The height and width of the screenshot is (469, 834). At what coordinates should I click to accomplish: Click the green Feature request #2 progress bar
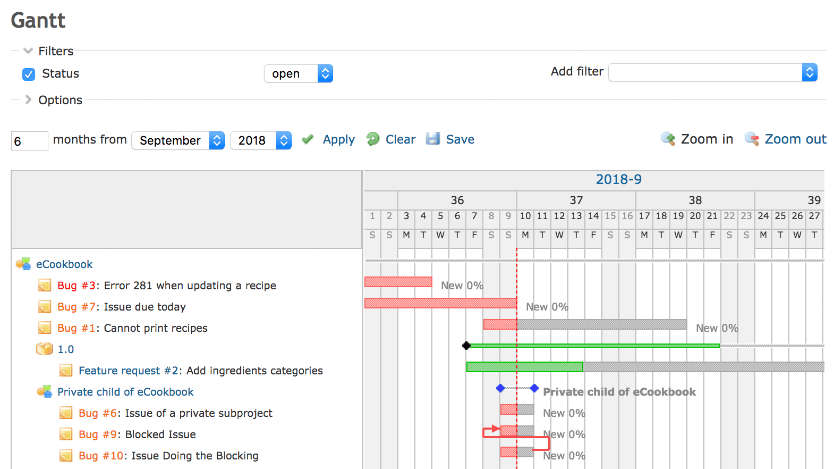524,367
